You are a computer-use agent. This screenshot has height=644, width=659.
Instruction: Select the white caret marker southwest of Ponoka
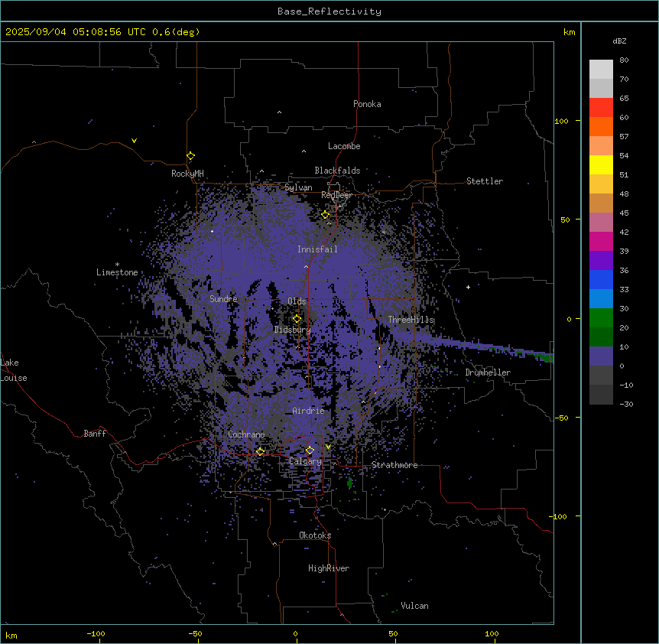click(280, 112)
